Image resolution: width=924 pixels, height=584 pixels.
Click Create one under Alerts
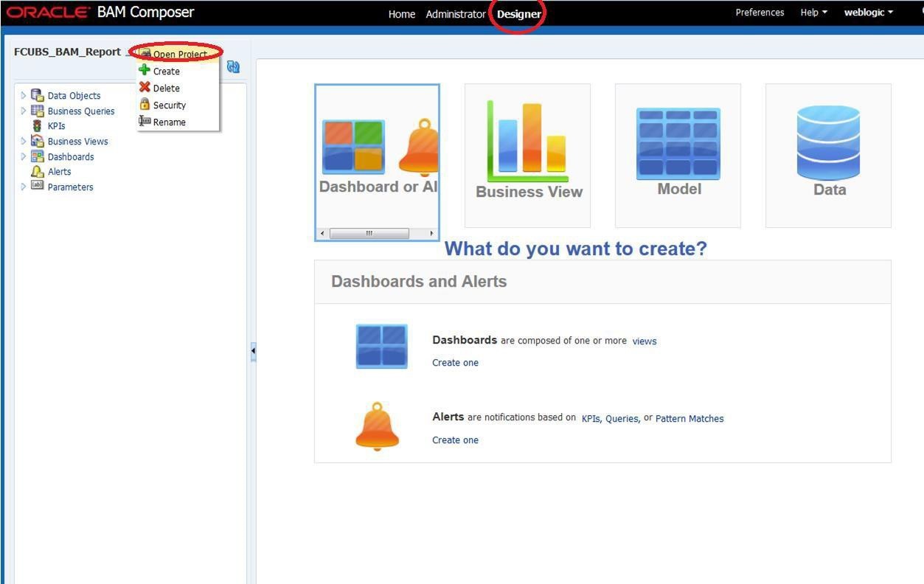455,439
